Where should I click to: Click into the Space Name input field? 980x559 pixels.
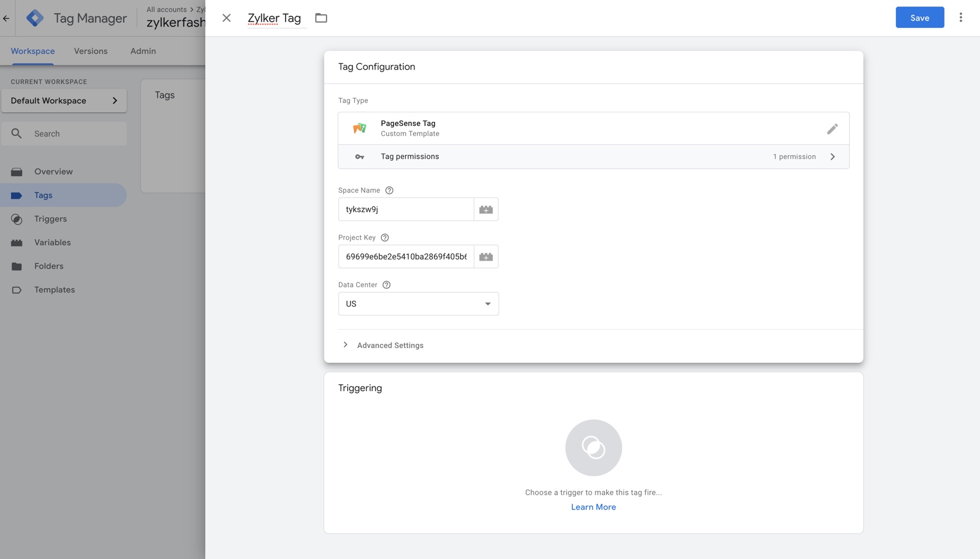[x=406, y=209]
